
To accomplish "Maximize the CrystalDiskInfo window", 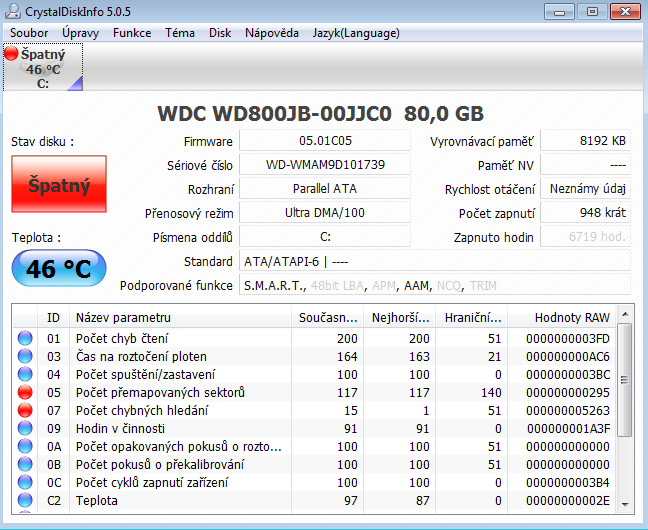I will [593, 12].
